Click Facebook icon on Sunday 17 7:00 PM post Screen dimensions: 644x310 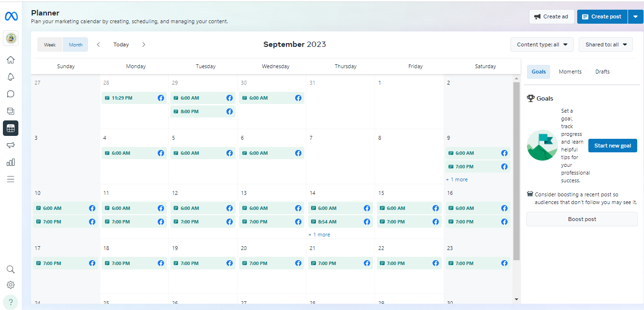[x=92, y=263]
